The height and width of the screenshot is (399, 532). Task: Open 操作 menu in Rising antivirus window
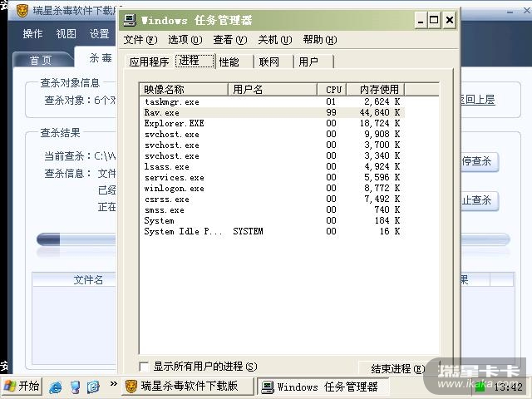pyautogui.click(x=33, y=33)
